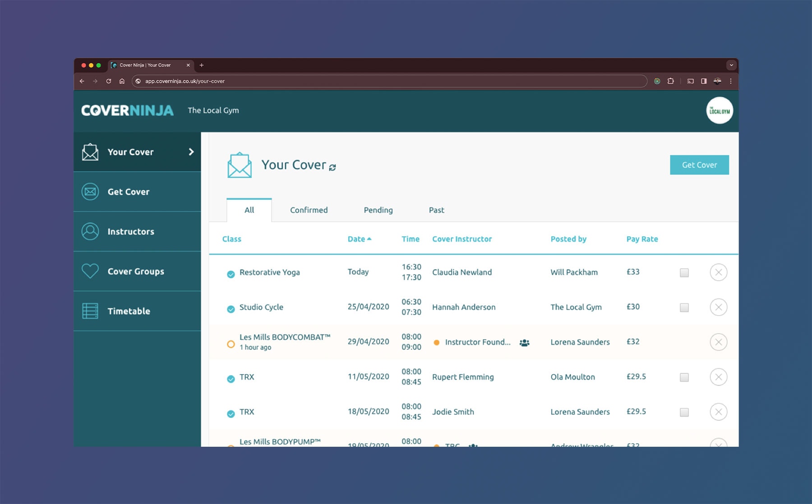Cancel the TRX 11/05/2020 cover with X

coord(718,377)
